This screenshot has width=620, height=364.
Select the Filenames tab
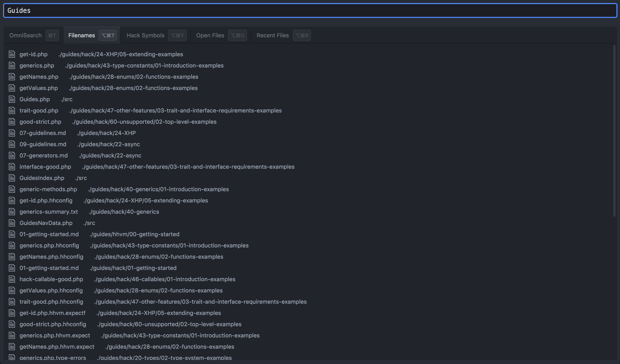pyautogui.click(x=92, y=35)
